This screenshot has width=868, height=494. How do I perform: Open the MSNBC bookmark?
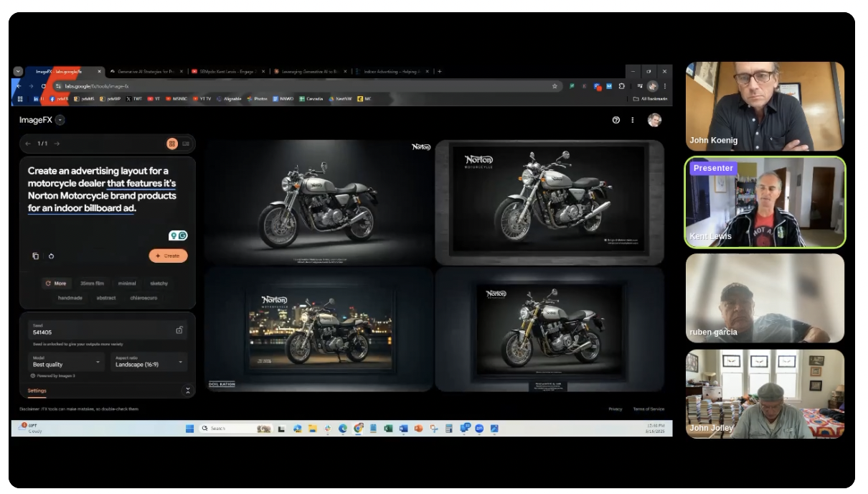176,99
